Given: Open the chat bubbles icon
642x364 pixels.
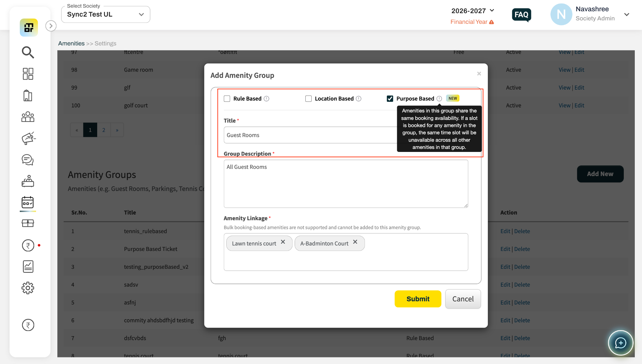Looking at the screenshot, I should [x=28, y=160].
